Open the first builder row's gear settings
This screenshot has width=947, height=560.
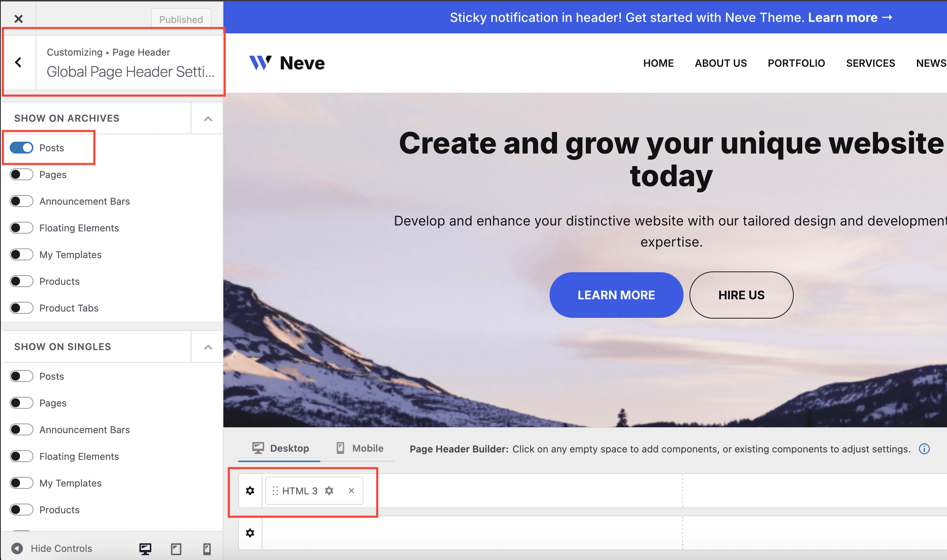[250, 491]
